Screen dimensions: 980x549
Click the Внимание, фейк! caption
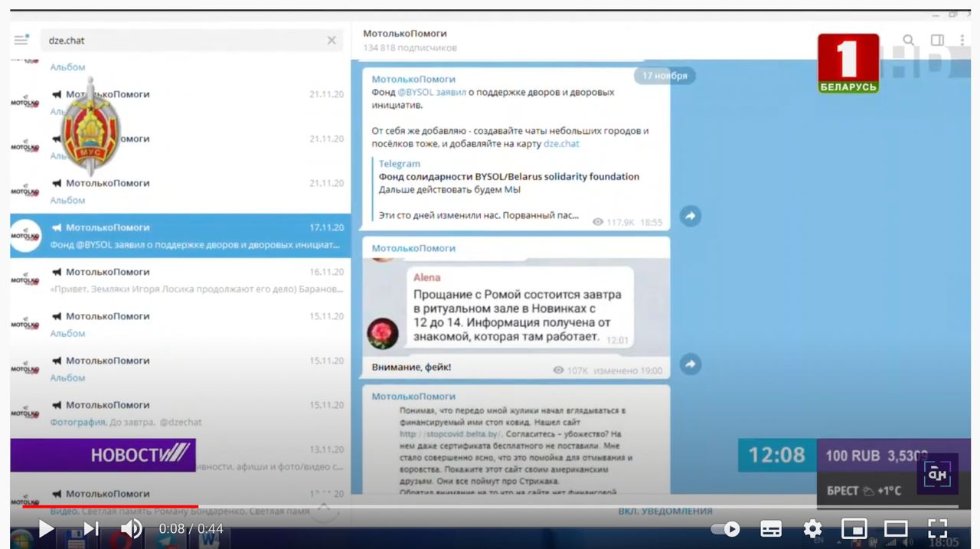tap(411, 368)
